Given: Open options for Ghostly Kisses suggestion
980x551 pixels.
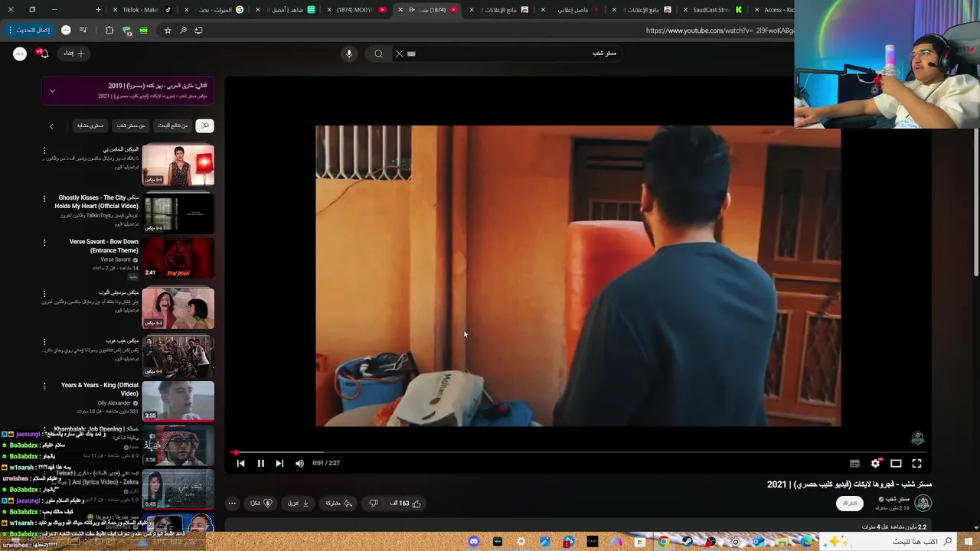Looking at the screenshot, I should (x=44, y=198).
